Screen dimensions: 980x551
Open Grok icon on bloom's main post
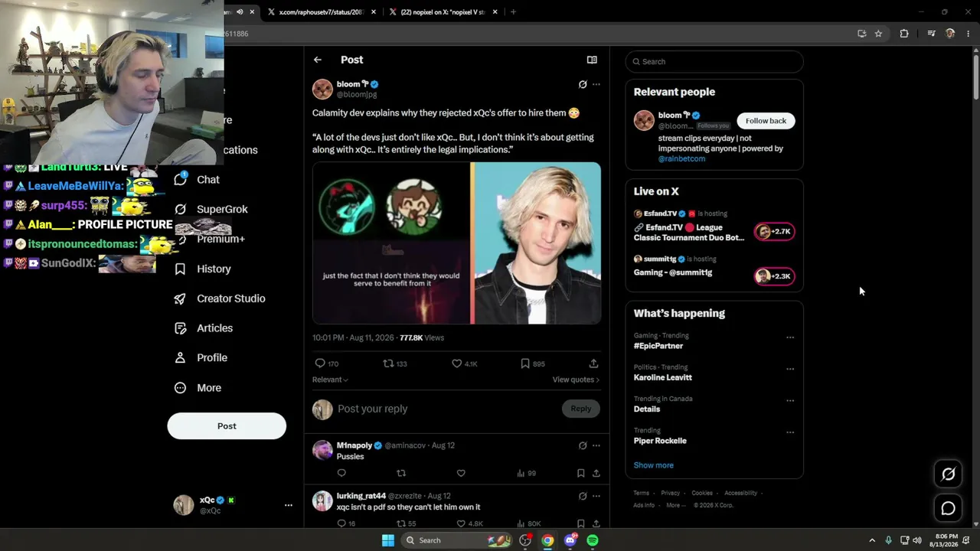point(583,84)
